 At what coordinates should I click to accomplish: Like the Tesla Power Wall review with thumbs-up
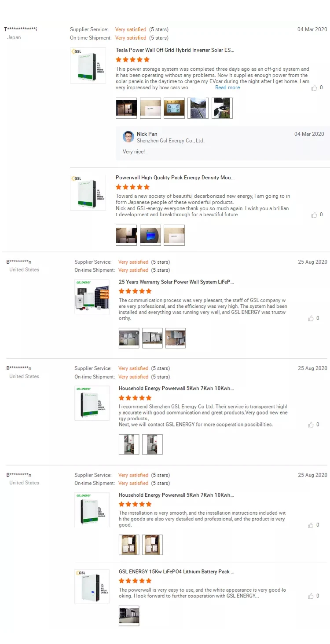(314, 88)
